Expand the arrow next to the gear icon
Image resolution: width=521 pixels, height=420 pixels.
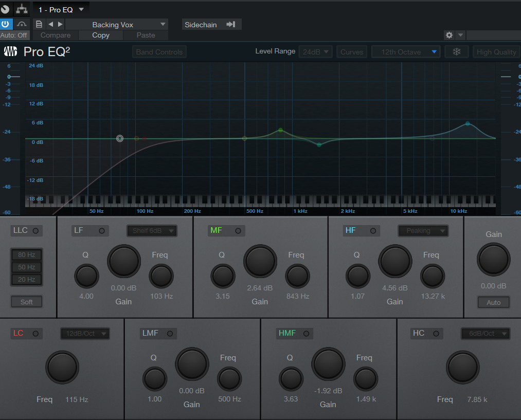coord(460,35)
